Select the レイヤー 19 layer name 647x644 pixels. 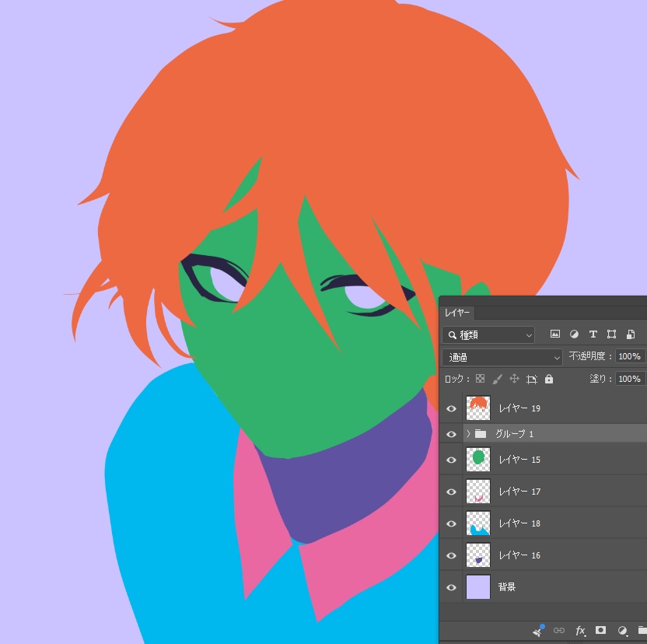point(519,408)
